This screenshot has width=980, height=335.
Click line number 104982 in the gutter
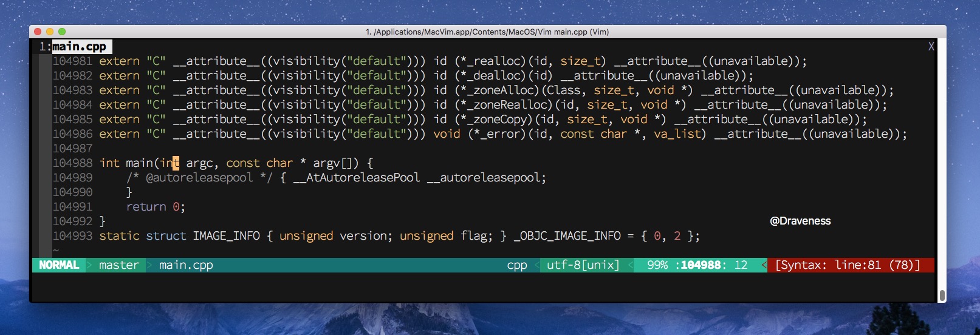(73, 76)
